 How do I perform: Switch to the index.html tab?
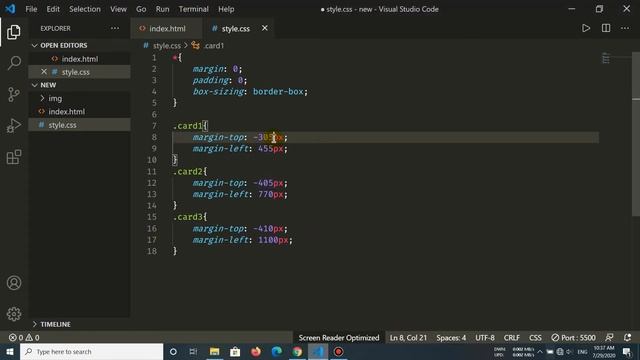point(166,28)
